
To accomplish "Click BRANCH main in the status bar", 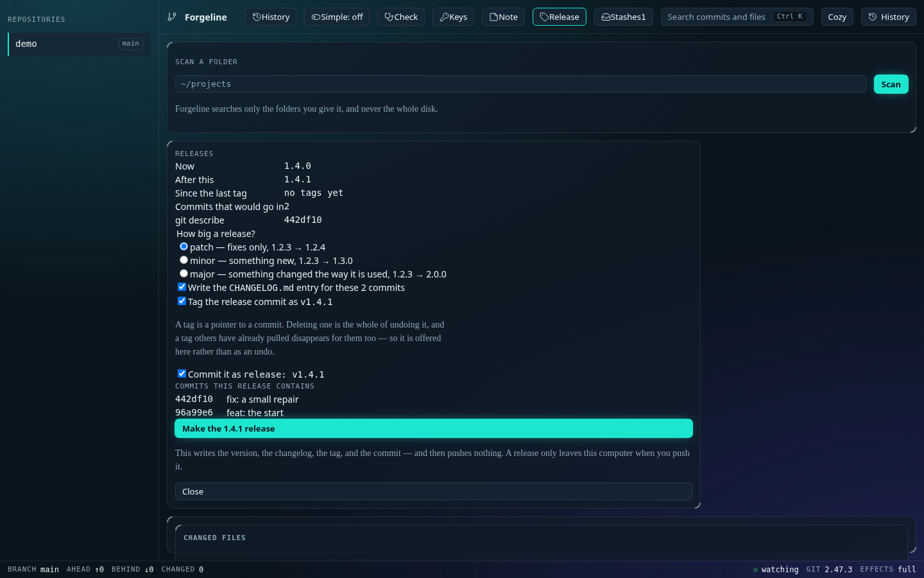I will pyautogui.click(x=33, y=570).
